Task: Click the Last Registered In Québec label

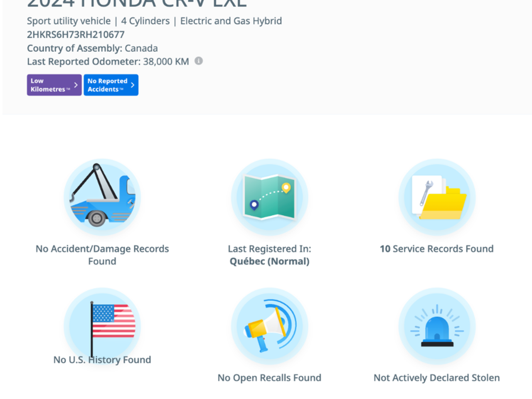Action: [269, 255]
